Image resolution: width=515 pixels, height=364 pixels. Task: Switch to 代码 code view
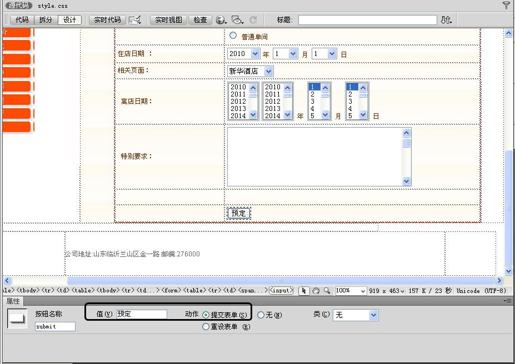tap(22, 20)
